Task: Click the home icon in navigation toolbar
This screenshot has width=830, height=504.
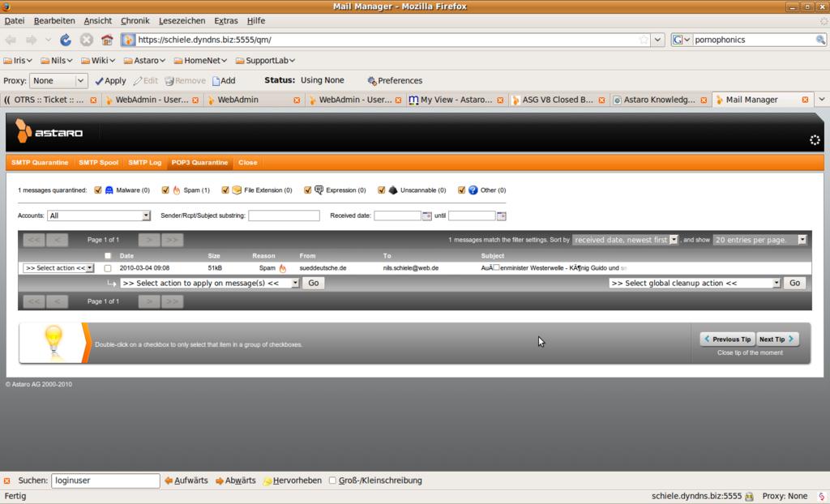Action: point(107,40)
